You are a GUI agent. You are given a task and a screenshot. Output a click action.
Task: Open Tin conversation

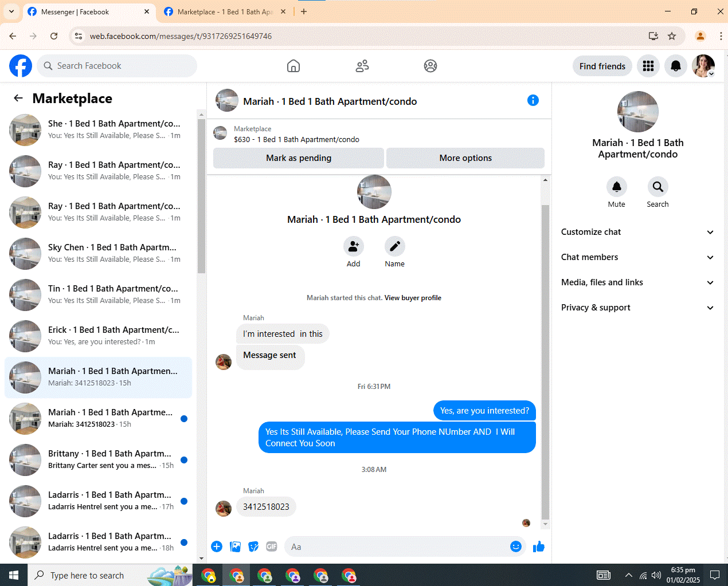coord(99,295)
